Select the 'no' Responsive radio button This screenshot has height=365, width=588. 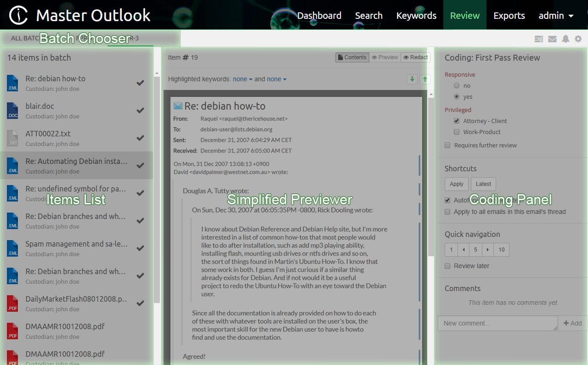coord(456,85)
